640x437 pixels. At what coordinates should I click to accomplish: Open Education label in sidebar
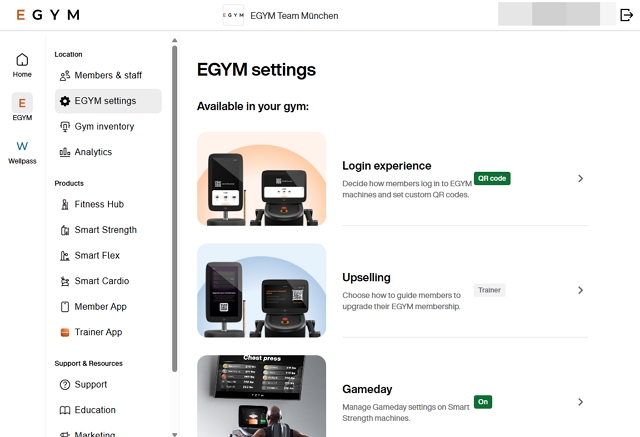95,410
